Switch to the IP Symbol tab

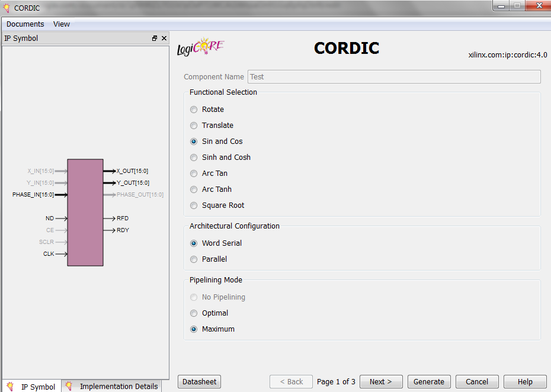pos(32,386)
